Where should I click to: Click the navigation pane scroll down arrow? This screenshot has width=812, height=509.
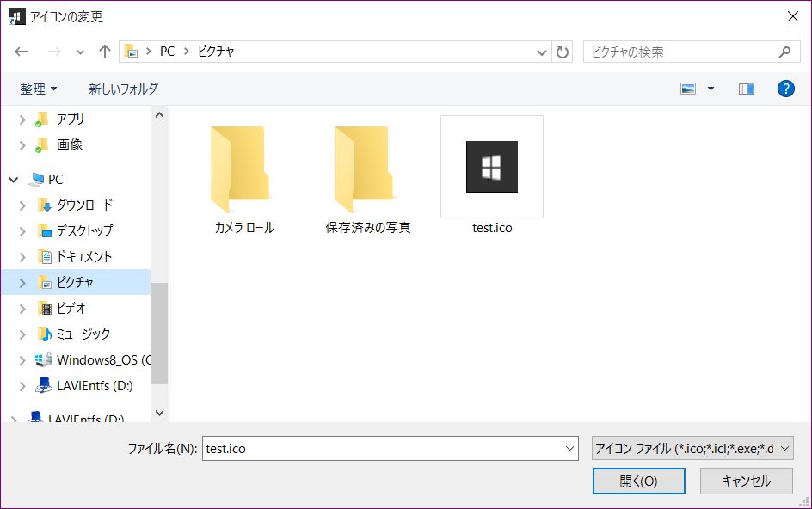(159, 413)
